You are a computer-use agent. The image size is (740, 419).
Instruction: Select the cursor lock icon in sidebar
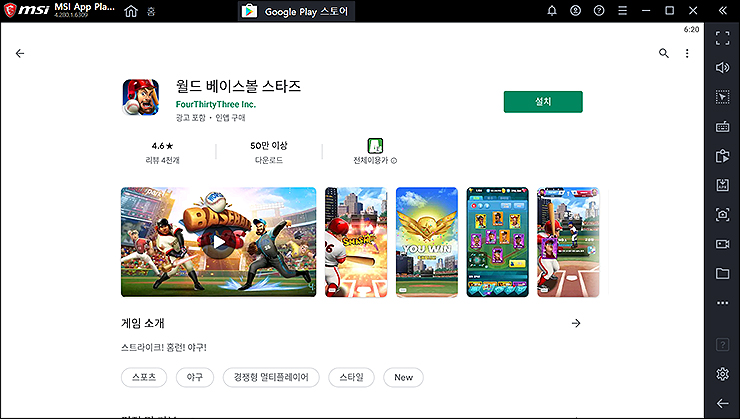[722, 97]
